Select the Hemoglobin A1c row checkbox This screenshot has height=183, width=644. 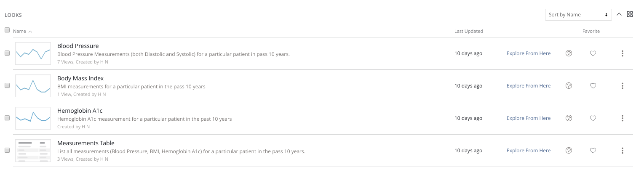[7, 118]
